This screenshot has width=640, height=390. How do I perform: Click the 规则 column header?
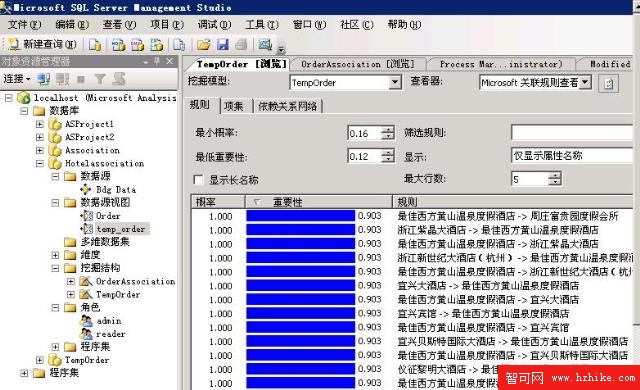pyautogui.click(x=512, y=202)
